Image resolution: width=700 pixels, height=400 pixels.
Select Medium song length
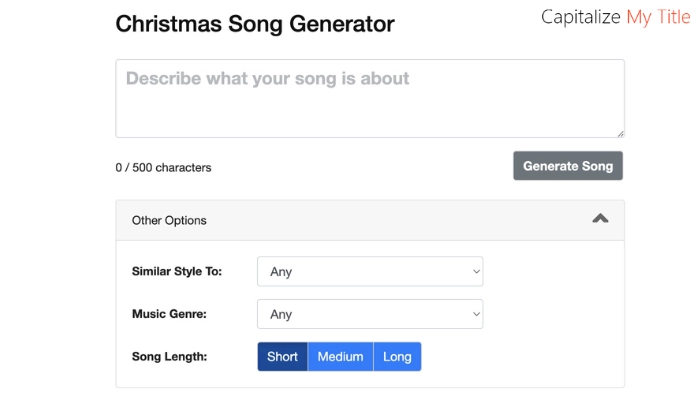point(340,357)
